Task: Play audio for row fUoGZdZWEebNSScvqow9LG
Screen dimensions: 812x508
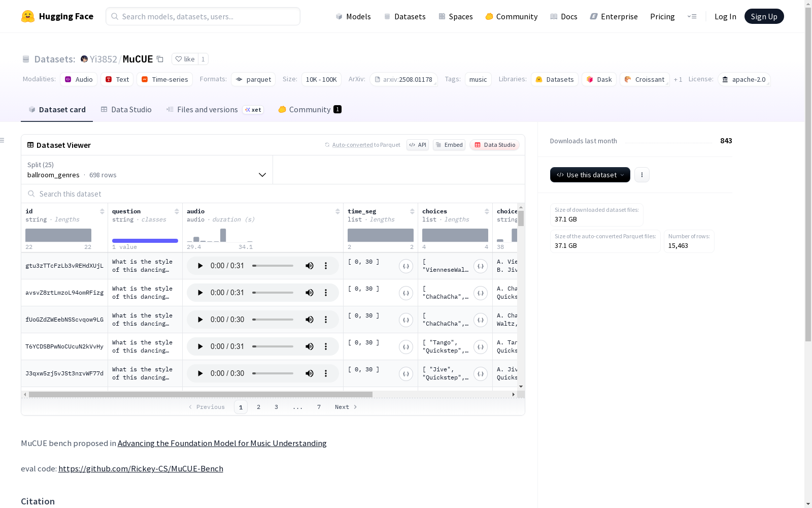Action: 200,320
